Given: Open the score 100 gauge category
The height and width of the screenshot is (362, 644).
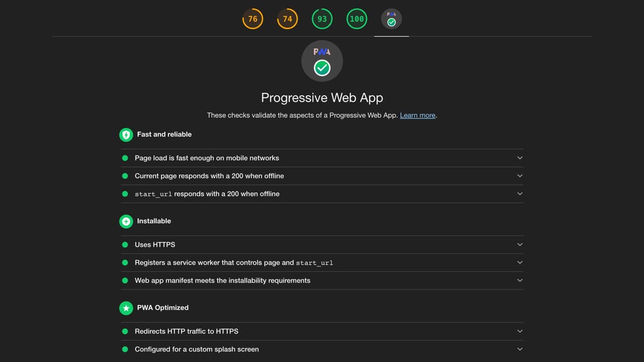Looking at the screenshot, I should (357, 19).
